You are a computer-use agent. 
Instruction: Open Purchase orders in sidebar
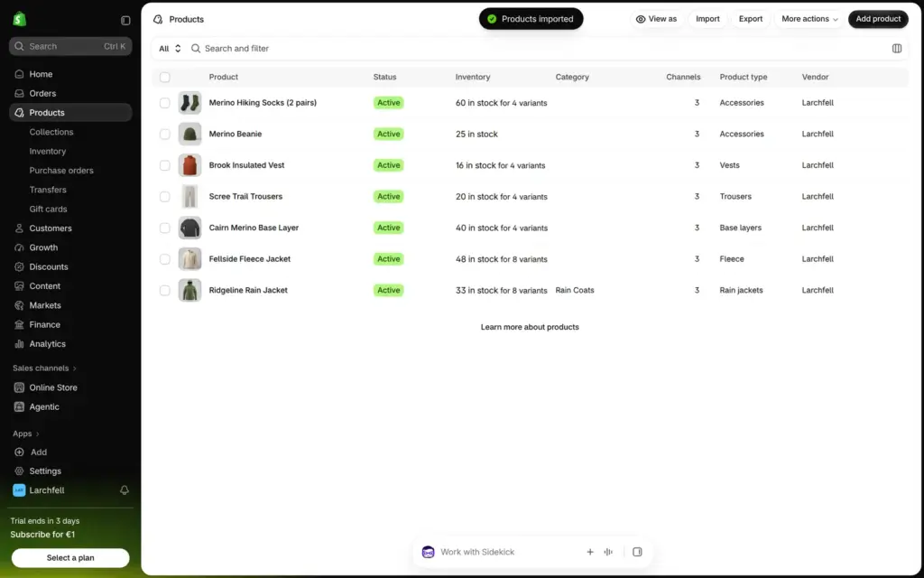pos(61,171)
